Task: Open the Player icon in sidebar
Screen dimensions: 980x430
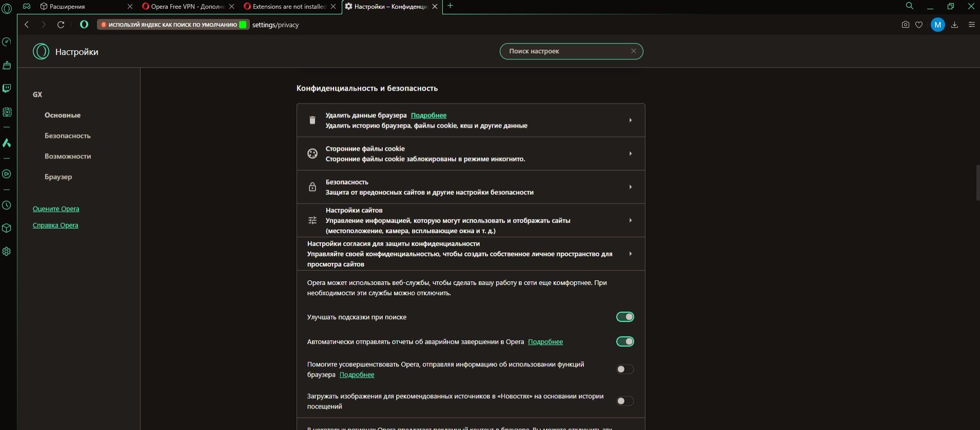Action: pyautogui.click(x=7, y=174)
